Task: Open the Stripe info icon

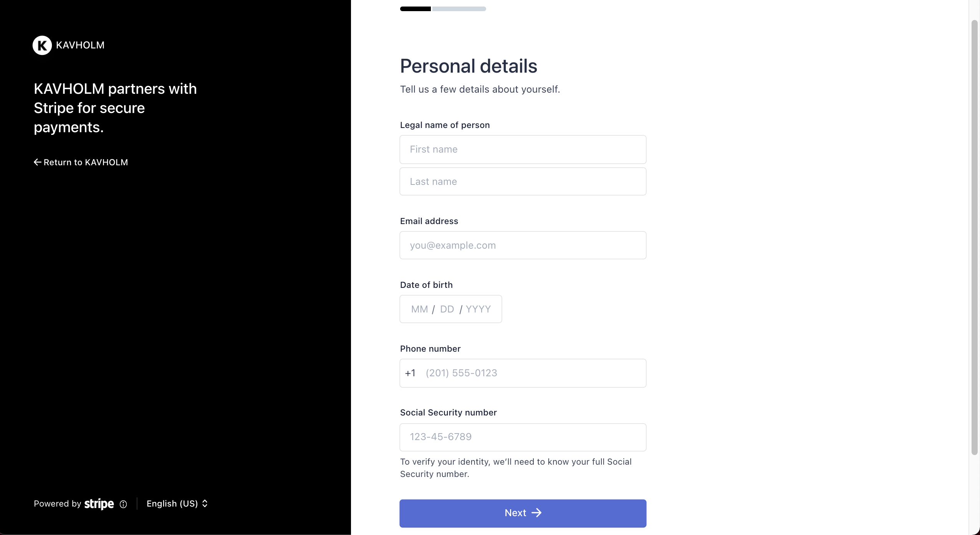Action: point(123,504)
